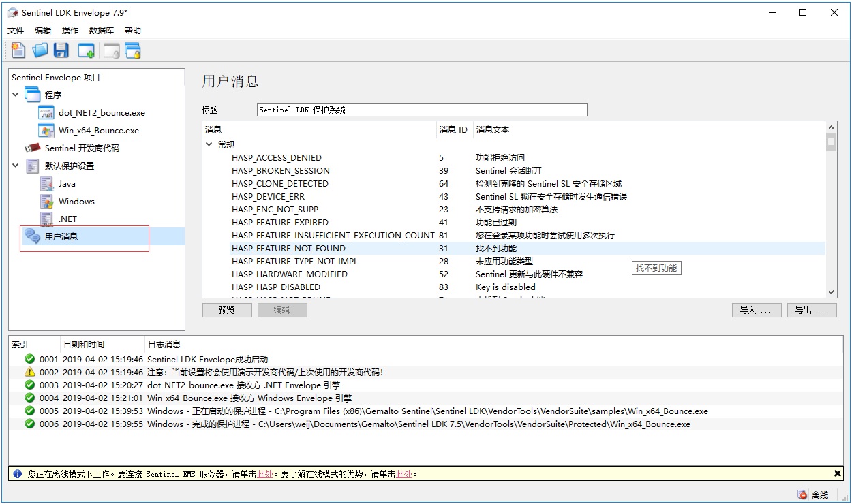This screenshot has height=504, width=854.
Task: Select dot_NET2_bounce.exe in the project tree
Action: click(x=102, y=113)
